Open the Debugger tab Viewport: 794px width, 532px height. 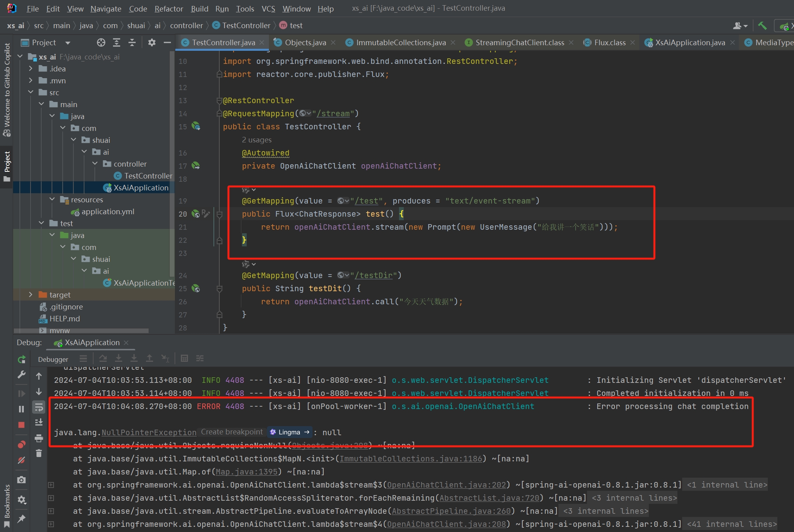(53, 359)
